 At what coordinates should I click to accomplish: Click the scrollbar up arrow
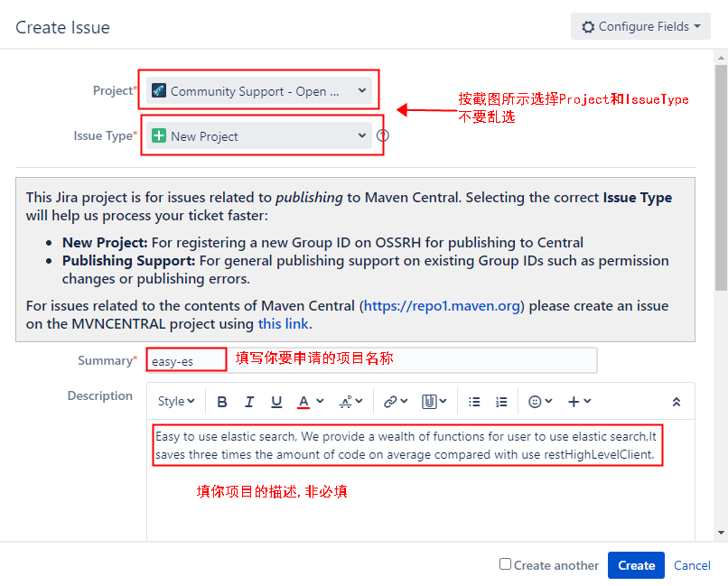[721, 58]
